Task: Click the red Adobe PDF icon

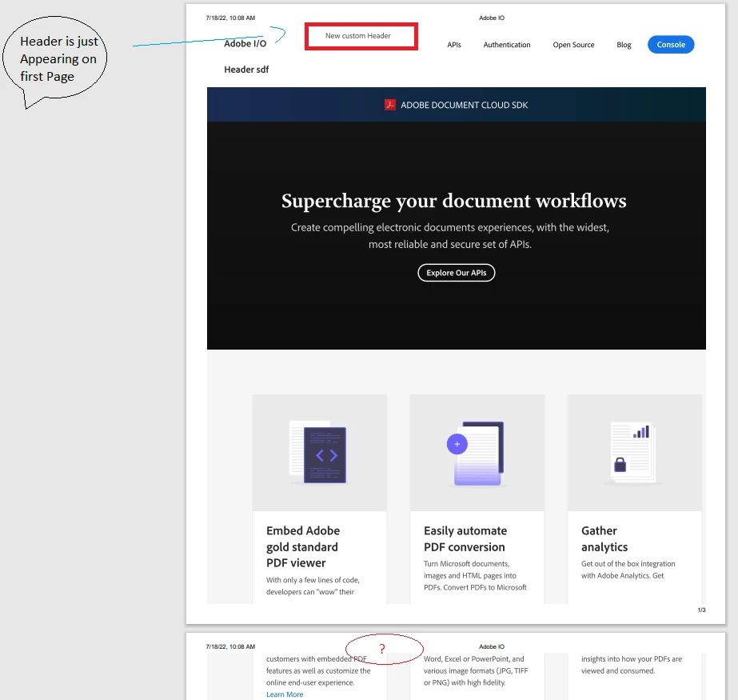Action: 389,105
